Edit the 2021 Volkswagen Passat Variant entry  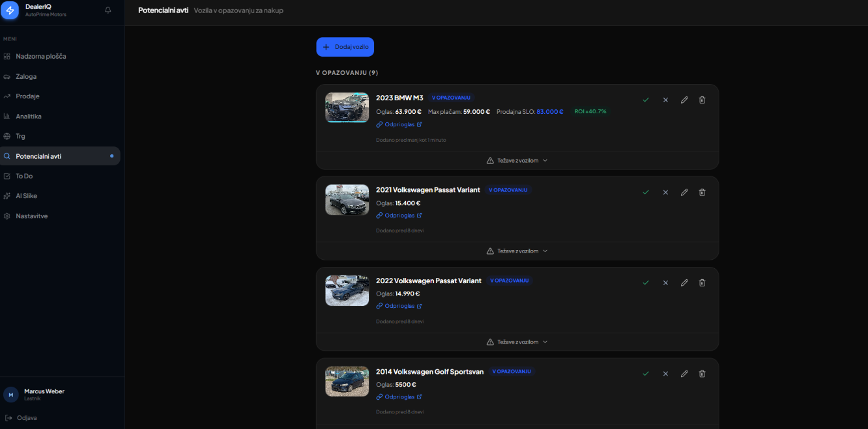684,192
